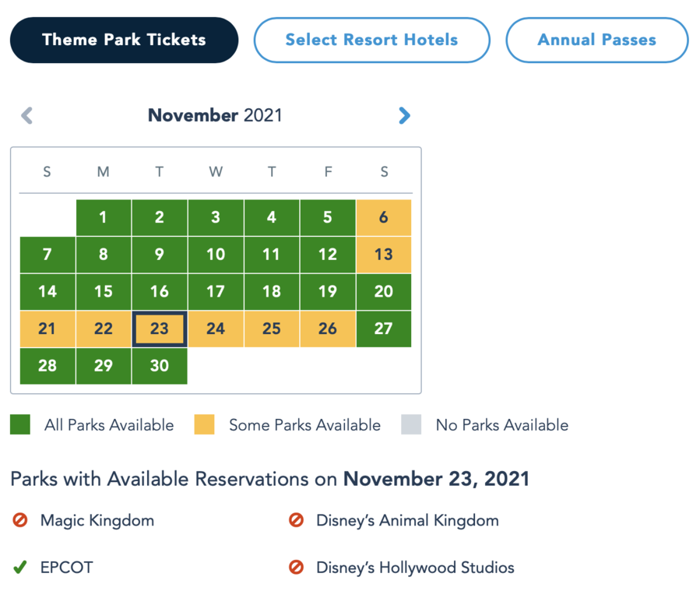This screenshot has width=700, height=598.
Task: Click the EPCOT park label
Action: pyautogui.click(x=66, y=567)
